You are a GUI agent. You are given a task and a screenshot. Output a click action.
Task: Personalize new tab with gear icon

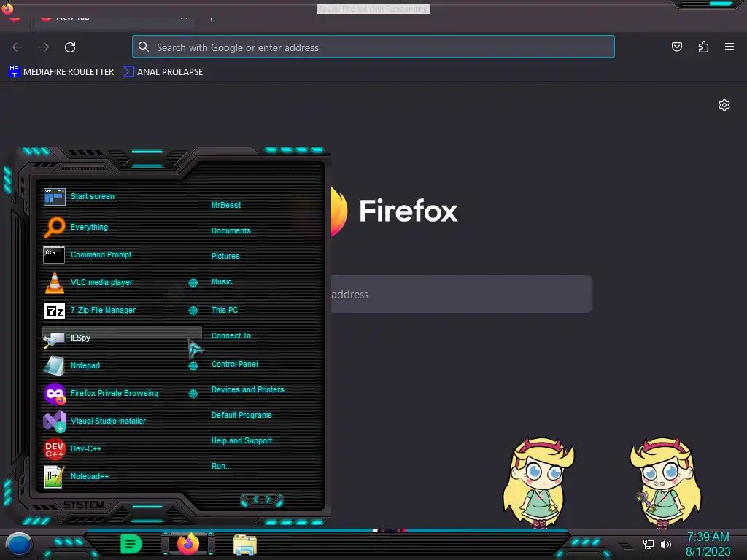point(724,105)
